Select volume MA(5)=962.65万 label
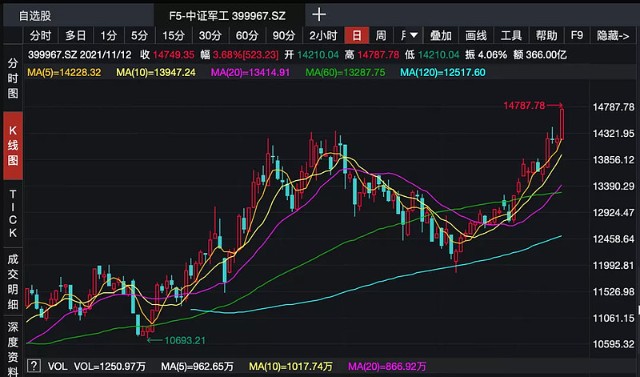The height and width of the screenshot is (377, 640). tap(197, 366)
